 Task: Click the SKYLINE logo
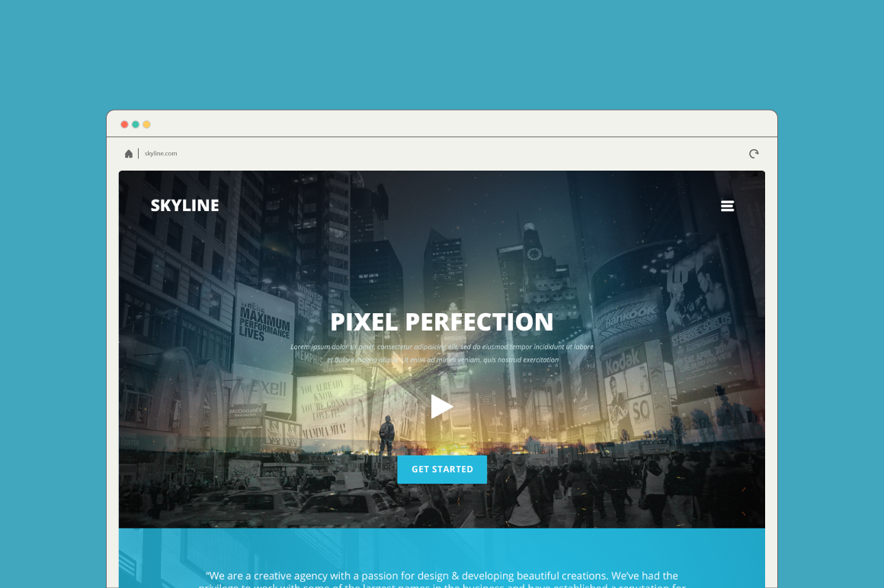coord(184,206)
